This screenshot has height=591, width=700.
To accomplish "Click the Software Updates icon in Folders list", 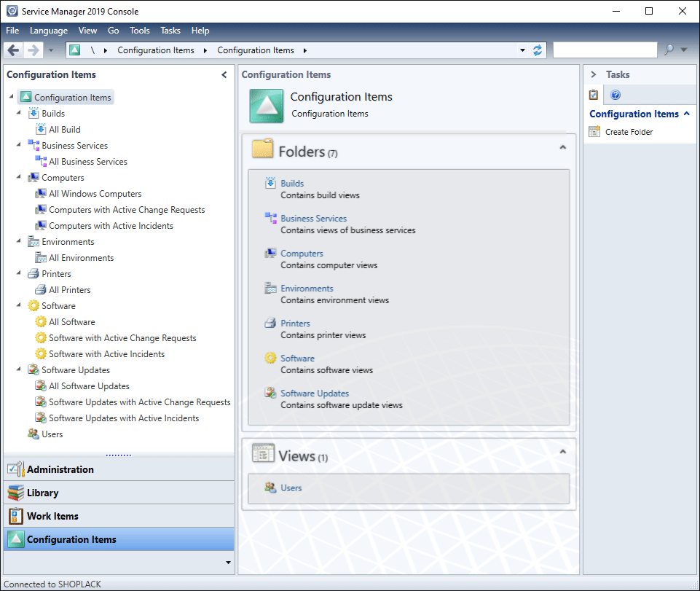I will coord(270,393).
